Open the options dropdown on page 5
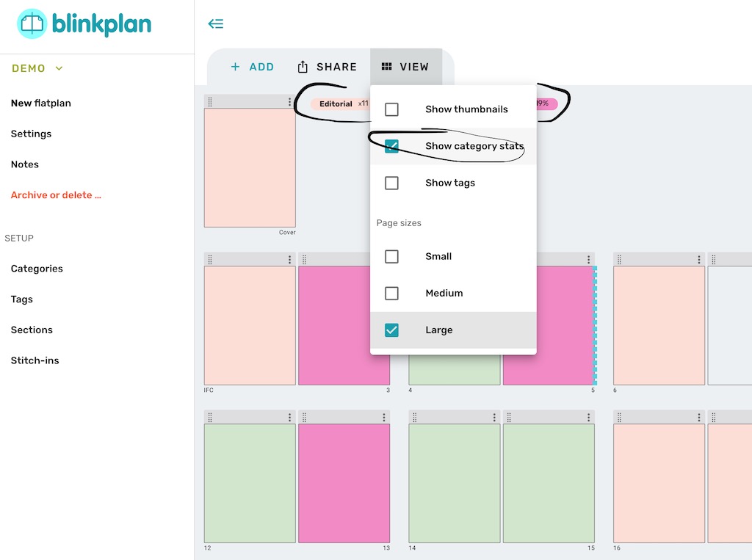 587,258
